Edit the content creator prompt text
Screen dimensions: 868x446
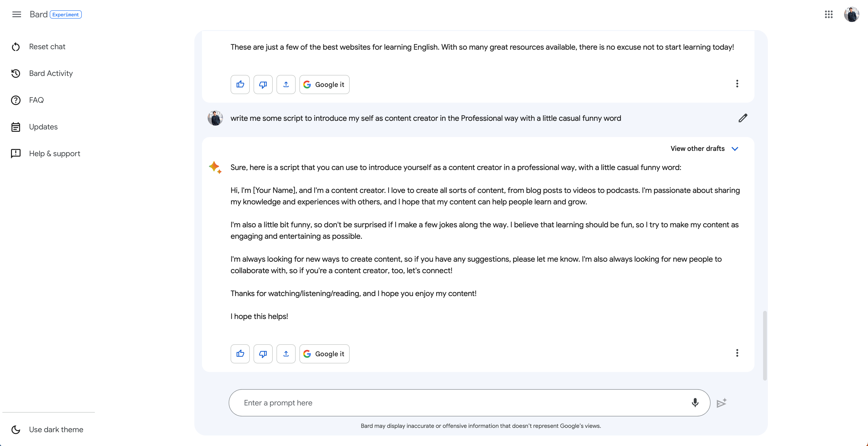pyautogui.click(x=743, y=118)
